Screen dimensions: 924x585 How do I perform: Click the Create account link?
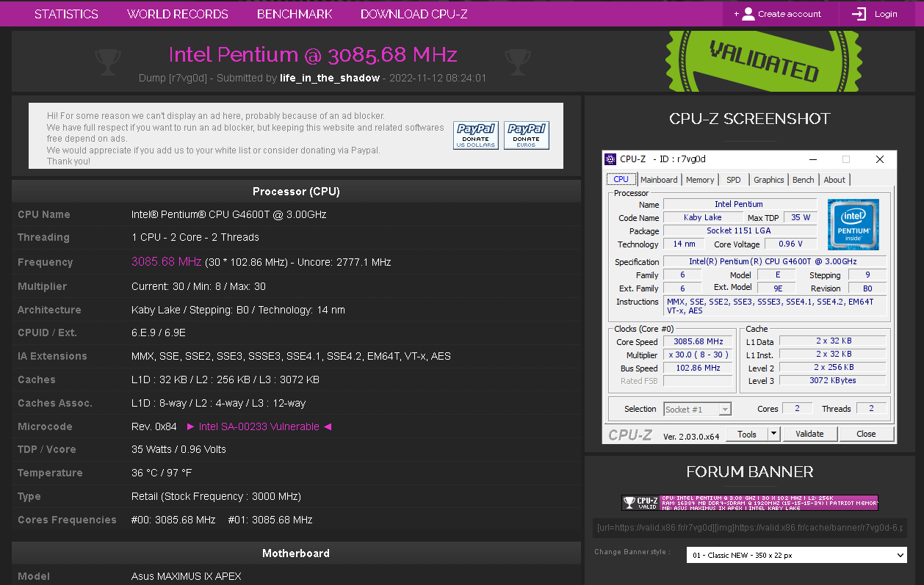click(x=790, y=14)
